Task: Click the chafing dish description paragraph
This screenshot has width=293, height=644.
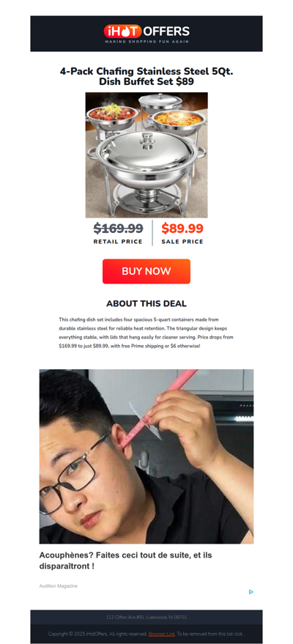Action: [146, 333]
